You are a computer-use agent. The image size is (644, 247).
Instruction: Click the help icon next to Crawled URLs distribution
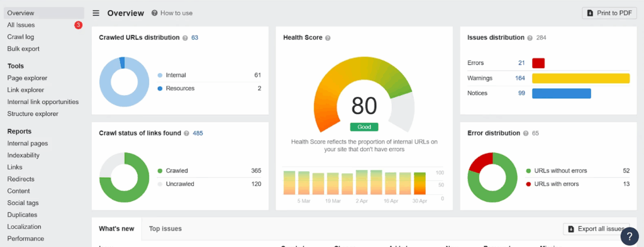(186, 38)
